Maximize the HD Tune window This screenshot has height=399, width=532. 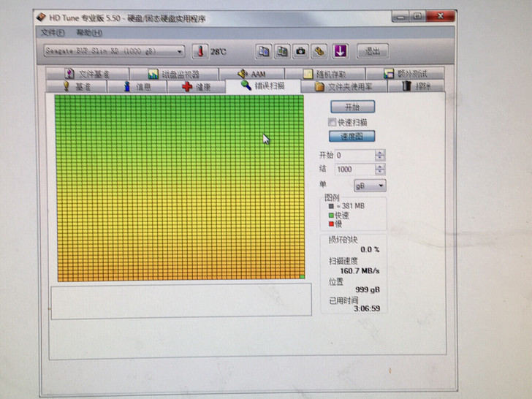tap(418, 16)
